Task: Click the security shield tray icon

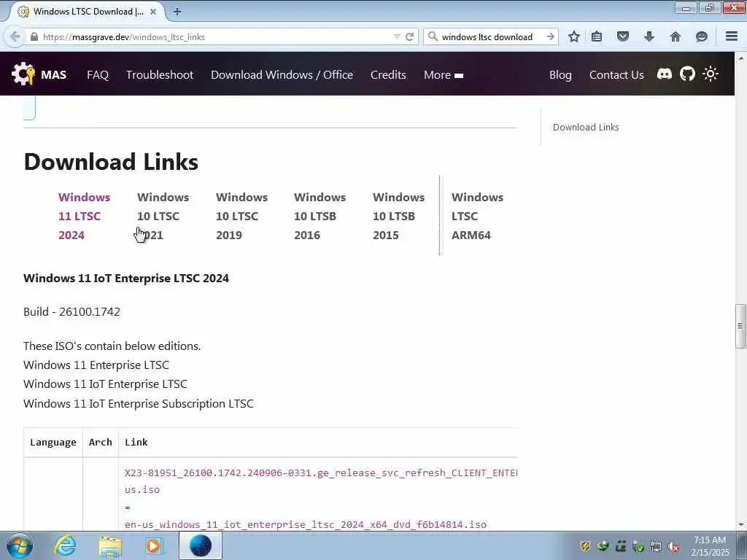Action: tap(586, 547)
